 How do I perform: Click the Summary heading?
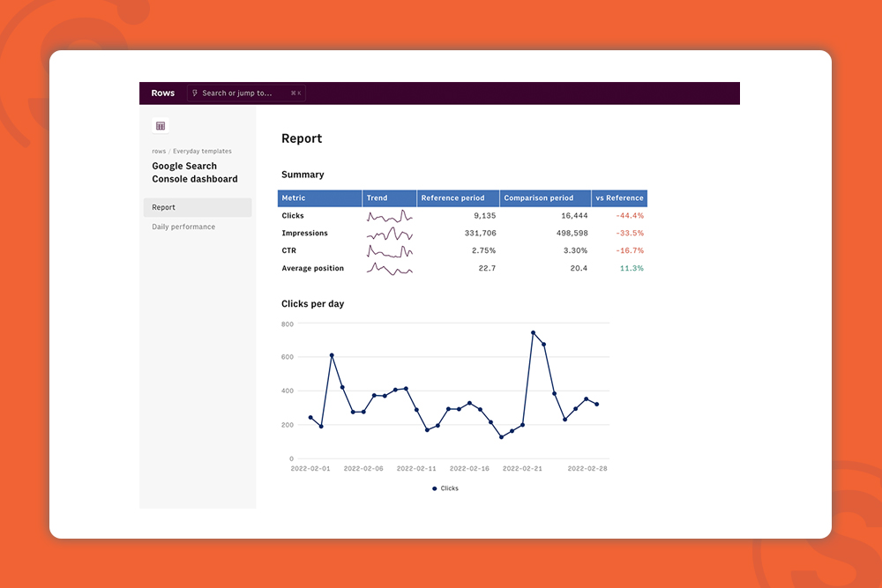pos(303,175)
